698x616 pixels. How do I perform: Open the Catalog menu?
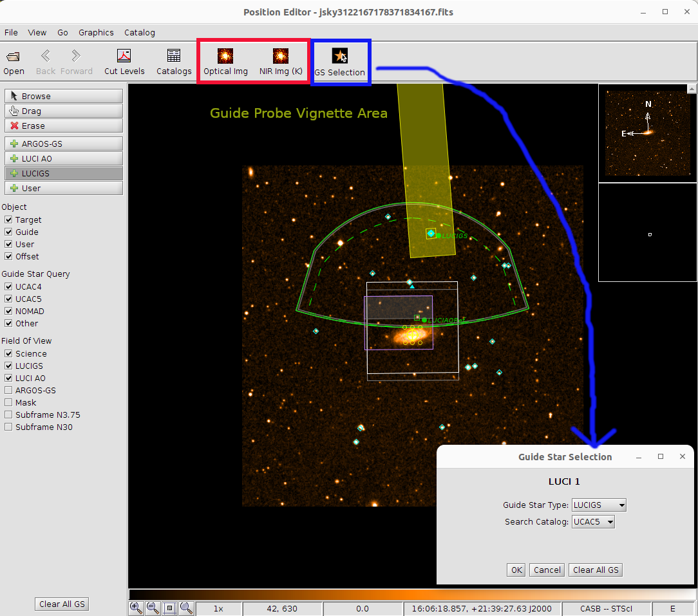pos(139,32)
